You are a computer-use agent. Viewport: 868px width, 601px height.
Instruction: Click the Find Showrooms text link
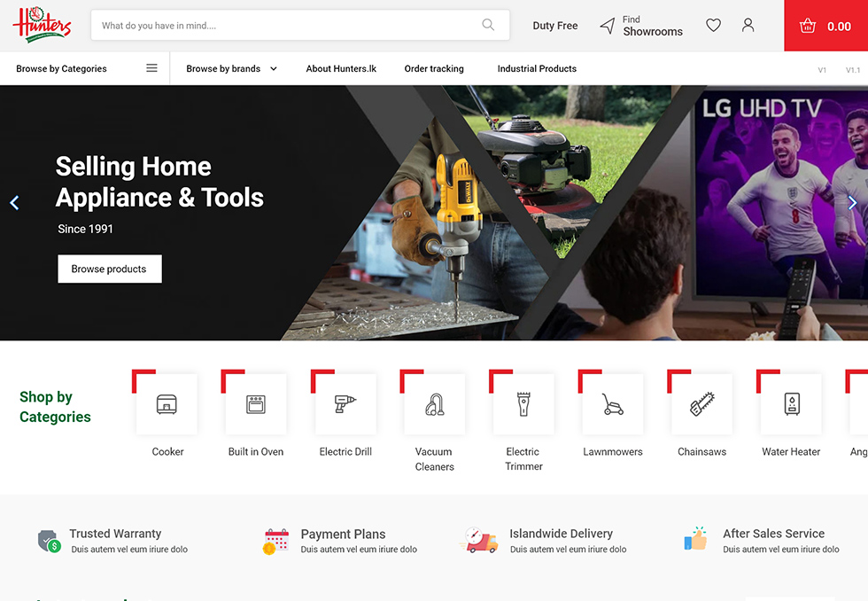[x=653, y=26]
